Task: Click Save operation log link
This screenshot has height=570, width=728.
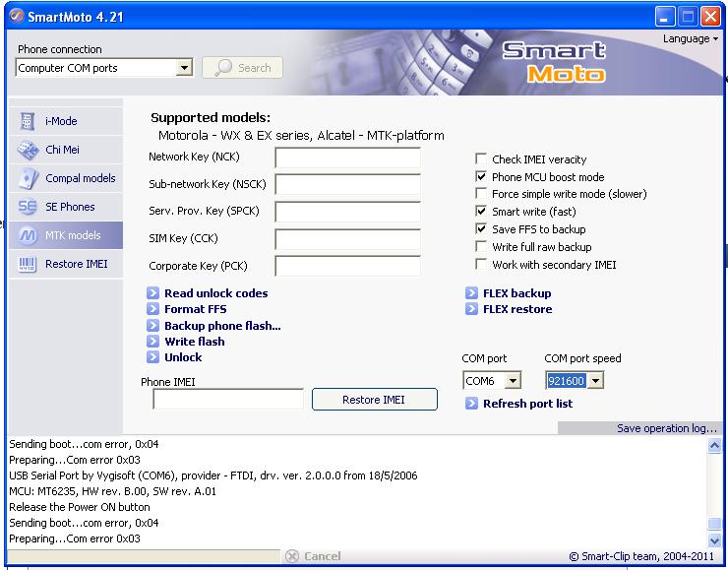Action: [x=667, y=428]
